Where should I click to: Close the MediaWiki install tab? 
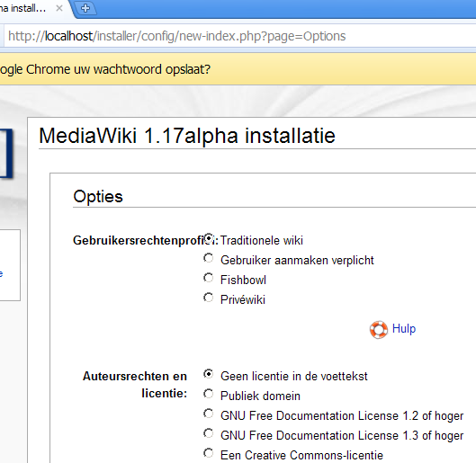coord(59,8)
